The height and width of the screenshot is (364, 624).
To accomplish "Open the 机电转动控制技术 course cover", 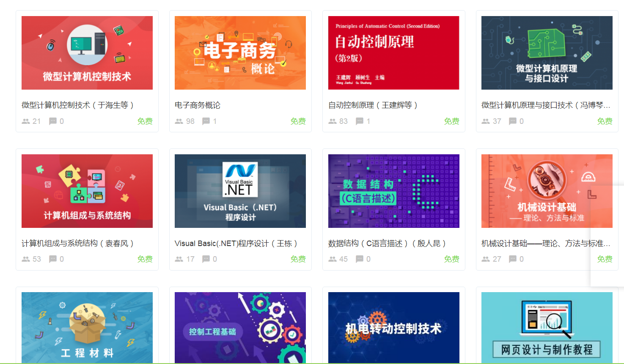I will pyautogui.click(x=394, y=328).
